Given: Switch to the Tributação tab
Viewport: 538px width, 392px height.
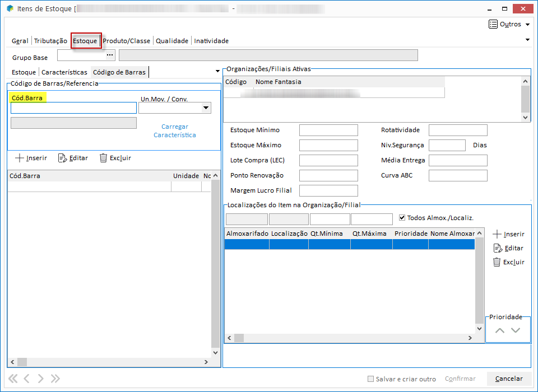Looking at the screenshot, I should [50, 41].
